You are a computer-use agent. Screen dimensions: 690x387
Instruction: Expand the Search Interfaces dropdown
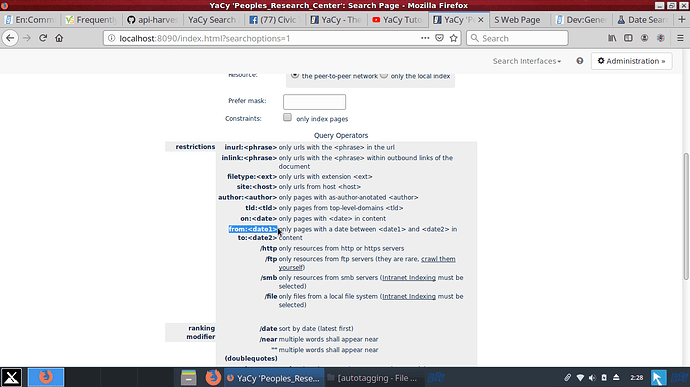(527, 61)
